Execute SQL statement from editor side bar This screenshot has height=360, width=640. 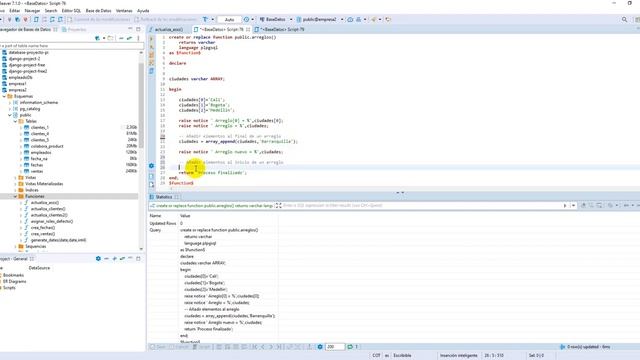coord(151,39)
